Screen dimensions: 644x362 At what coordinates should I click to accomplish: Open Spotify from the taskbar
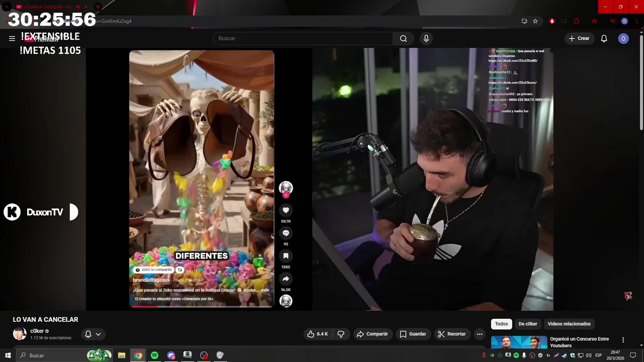coord(154,355)
